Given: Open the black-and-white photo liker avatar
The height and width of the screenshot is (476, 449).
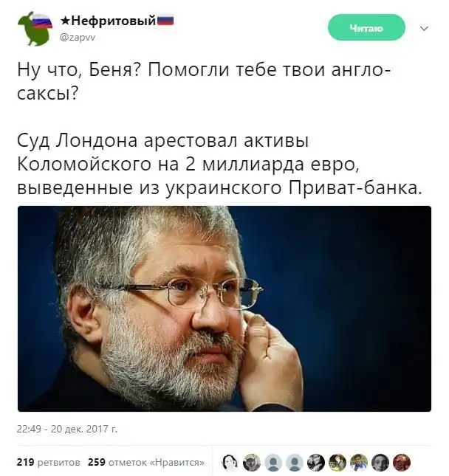Looking at the screenshot, I should point(316,462).
